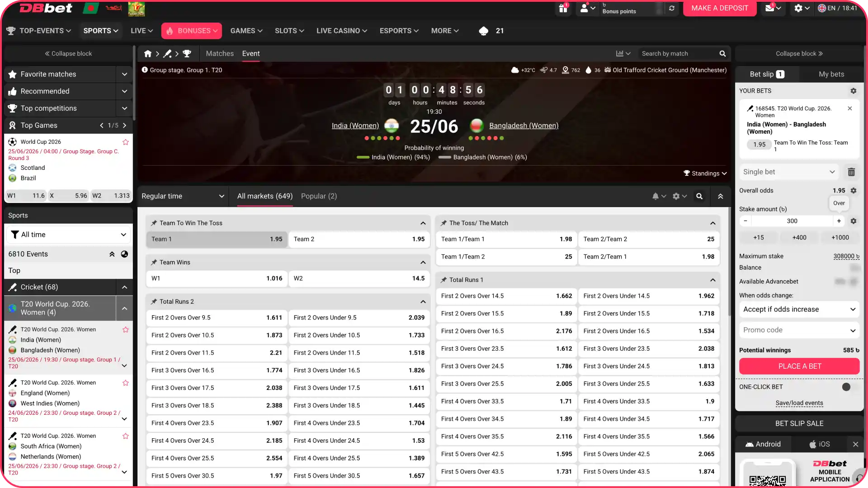Remove the India-Bangladesh bet from slip
Screen dimensions: 868x488
click(850, 108)
